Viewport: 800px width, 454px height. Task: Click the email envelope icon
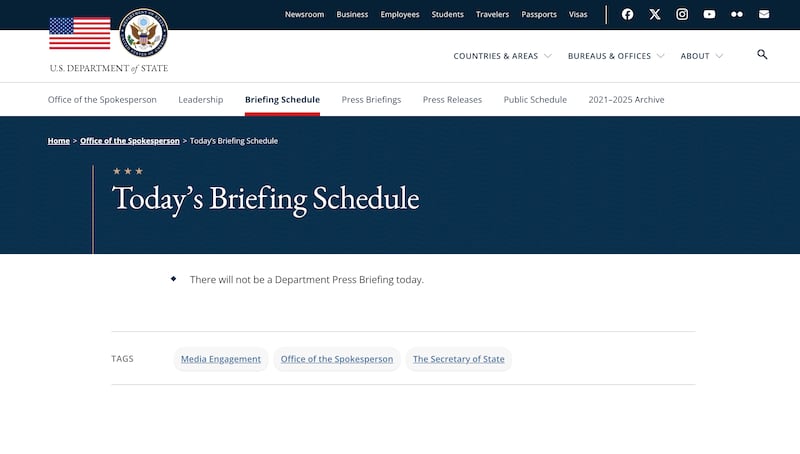(764, 14)
